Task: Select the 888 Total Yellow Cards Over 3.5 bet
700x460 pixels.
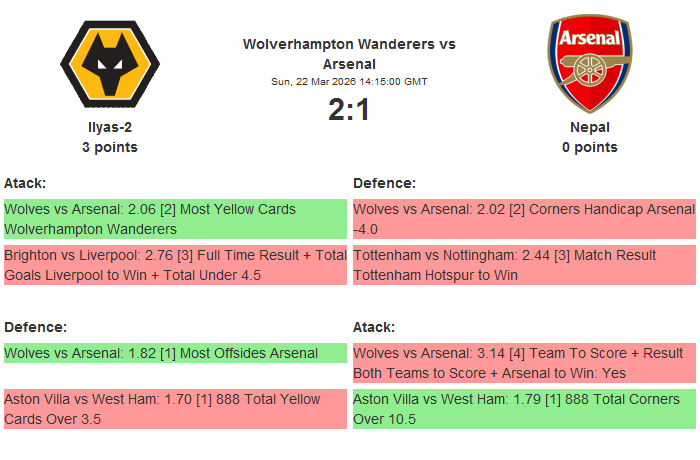Action: [x=175, y=409]
